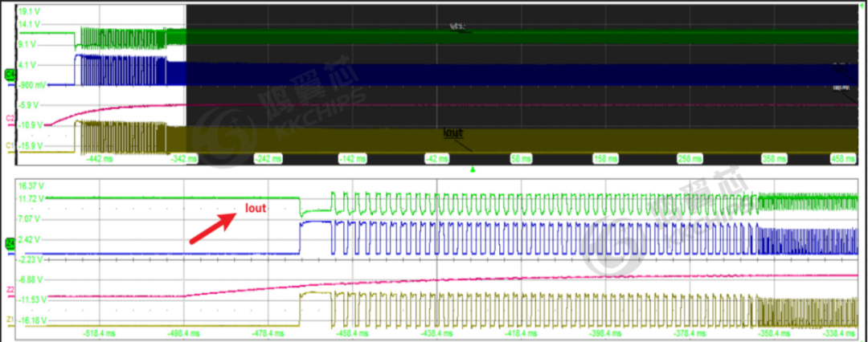Screen dimensions: 868x342
Task: Click the -342 ms time label
Action: coord(184,159)
